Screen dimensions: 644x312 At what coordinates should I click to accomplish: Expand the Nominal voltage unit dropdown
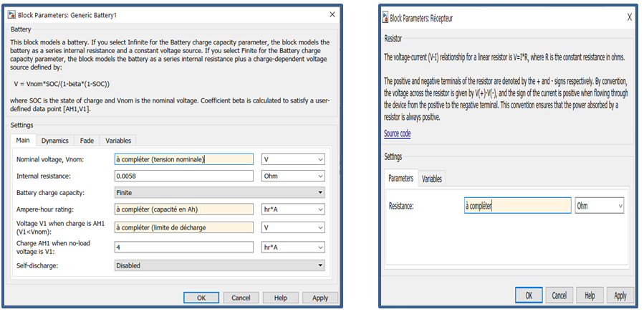click(293, 159)
